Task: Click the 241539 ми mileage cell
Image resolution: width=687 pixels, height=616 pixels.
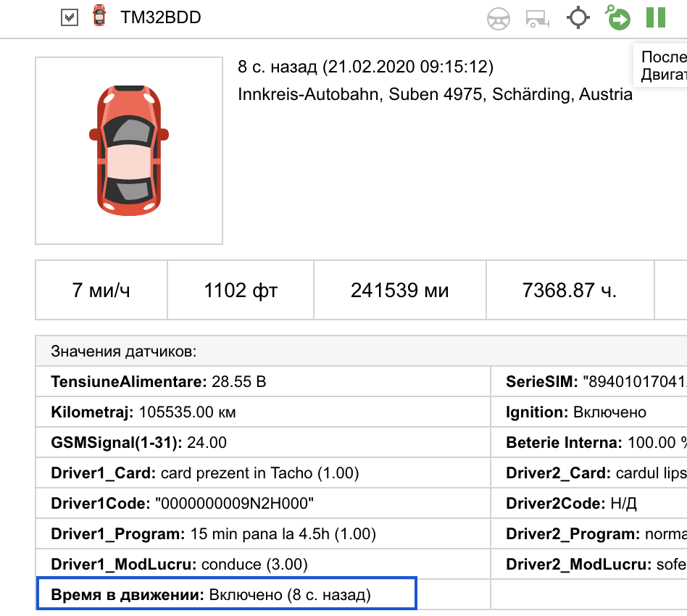Action: point(399,291)
